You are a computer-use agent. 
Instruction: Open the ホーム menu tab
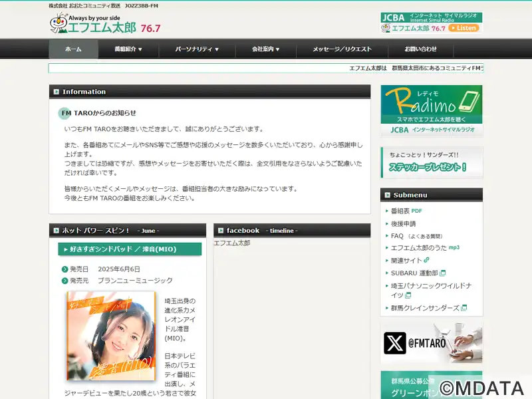(x=73, y=49)
